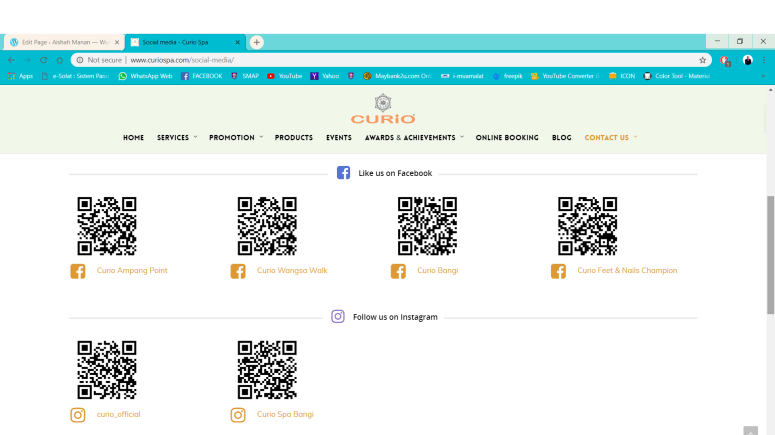
Task: Open the Chrome three-dot menu
Action: click(764, 60)
